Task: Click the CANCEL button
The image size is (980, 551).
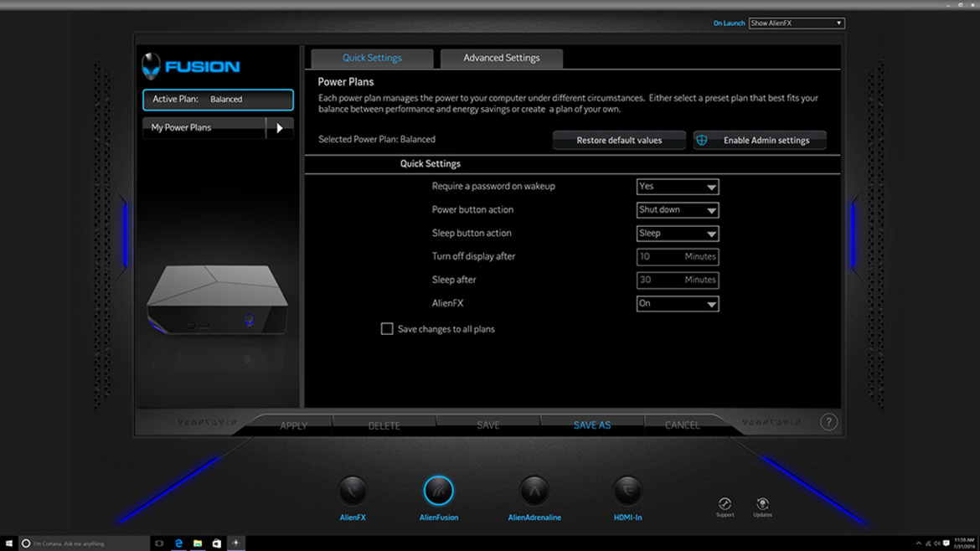Action: click(x=682, y=425)
